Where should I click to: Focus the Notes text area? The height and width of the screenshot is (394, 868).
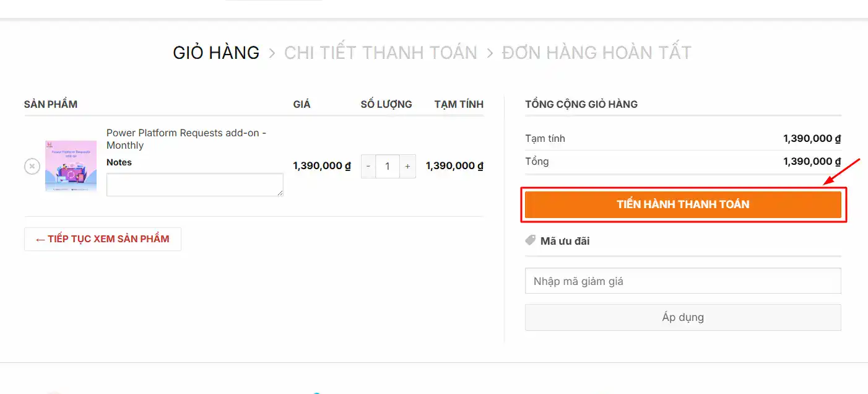tap(194, 185)
